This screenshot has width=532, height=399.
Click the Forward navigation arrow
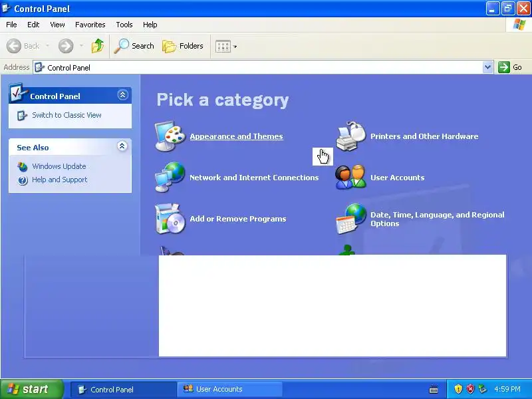pos(66,46)
